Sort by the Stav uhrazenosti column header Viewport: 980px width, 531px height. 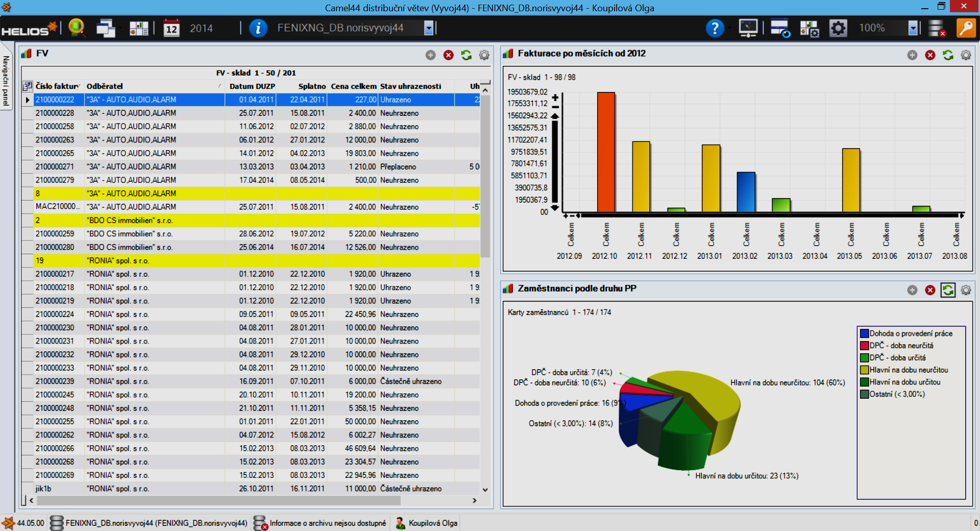[x=416, y=86]
